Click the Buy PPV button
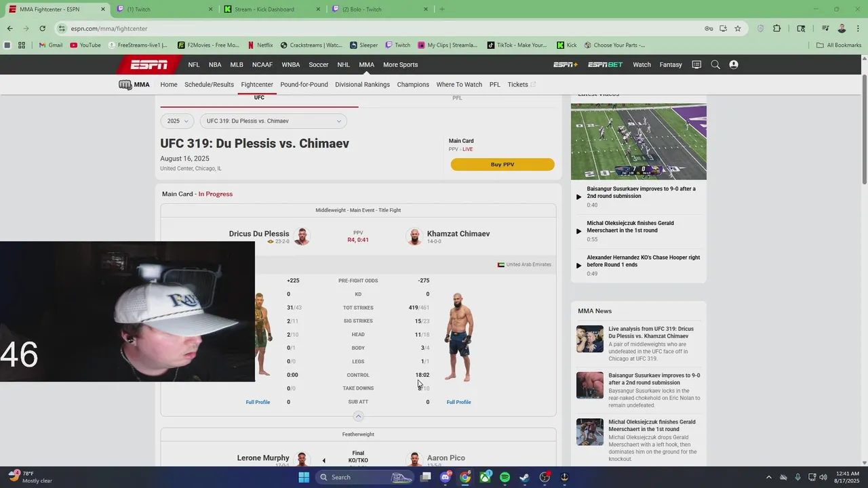 502,165
